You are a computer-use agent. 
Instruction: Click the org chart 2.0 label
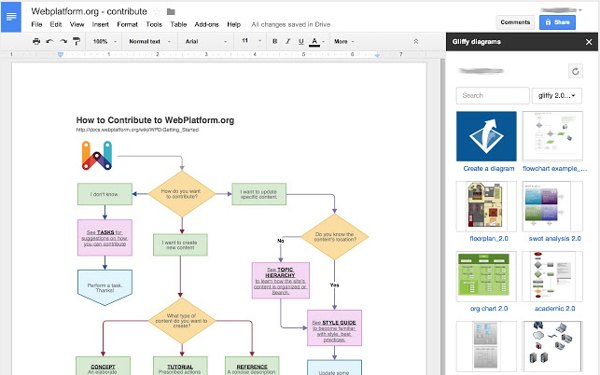click(489, 308)
